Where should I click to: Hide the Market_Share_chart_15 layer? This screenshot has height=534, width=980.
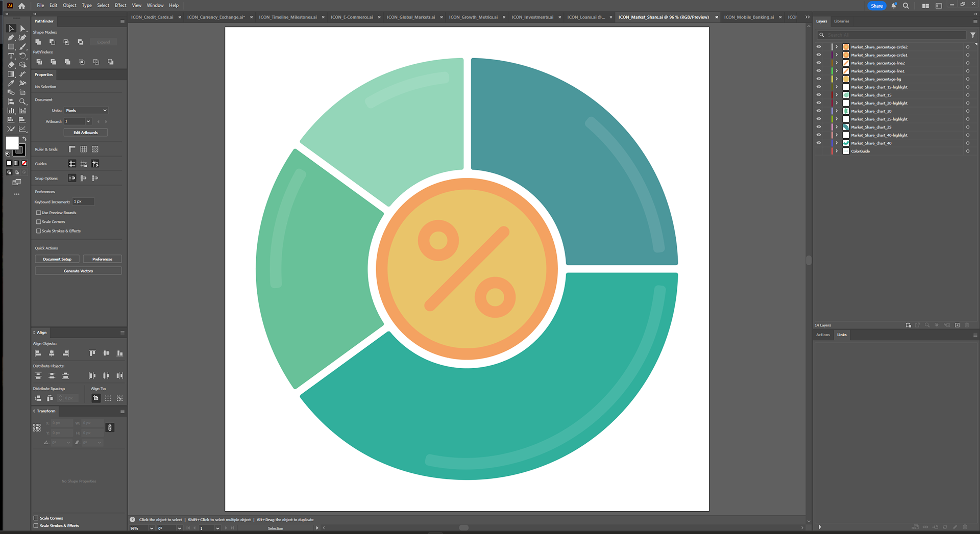[x=819, y=95]
